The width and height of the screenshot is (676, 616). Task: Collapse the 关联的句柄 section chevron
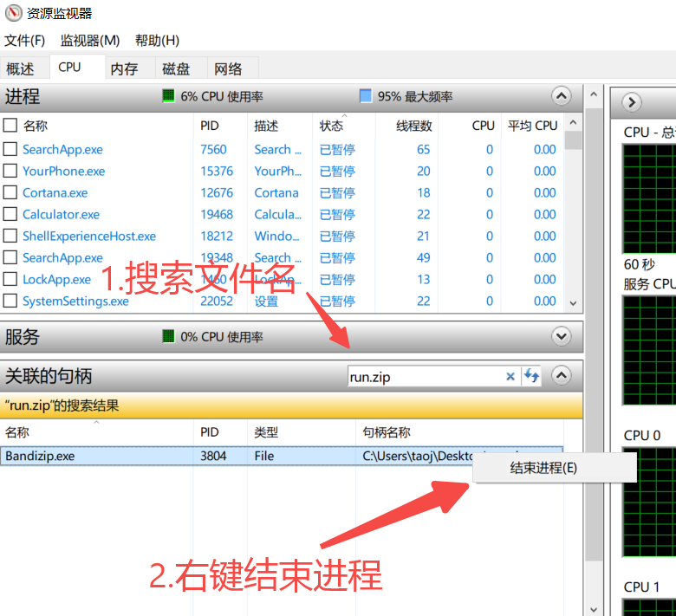click(562, 375)
